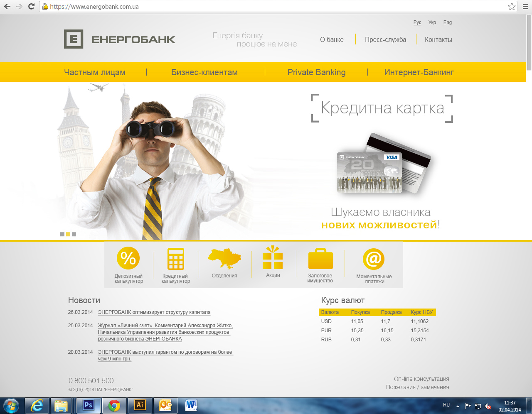The width and height of the screenshot is (532, 414).
Task: Click the USD Курс НБУ value 11,1062
Action: coord(420,321)
